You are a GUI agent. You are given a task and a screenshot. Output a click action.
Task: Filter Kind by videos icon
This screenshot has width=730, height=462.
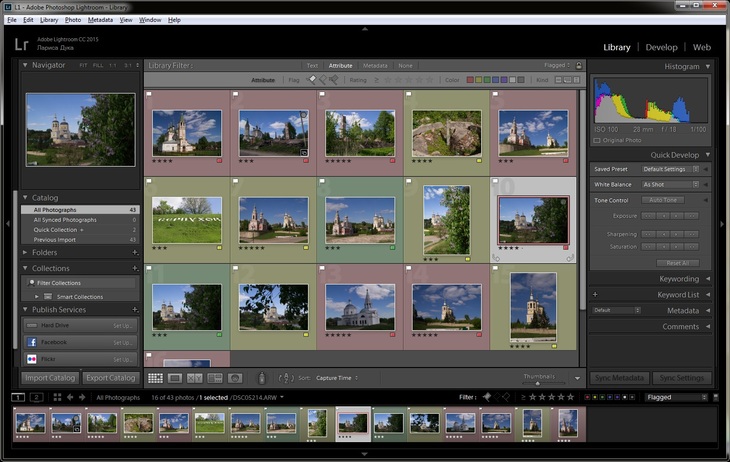click(x=576, y=80)
